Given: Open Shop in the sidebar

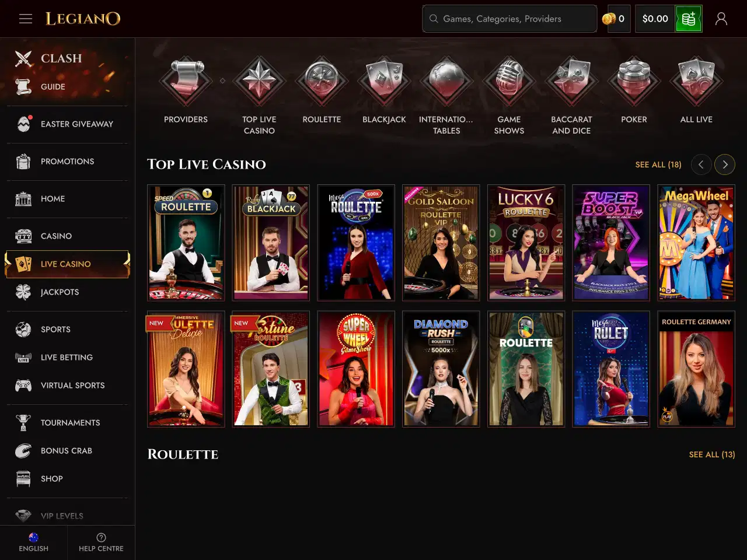Looking at the screenshot, I should pos(67,479).
